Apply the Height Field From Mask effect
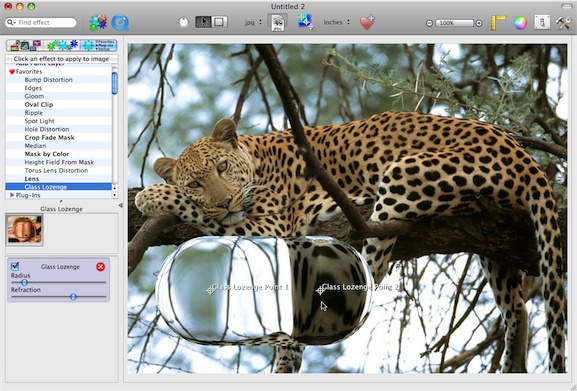 pyautogui.click(x=59, y=162)
